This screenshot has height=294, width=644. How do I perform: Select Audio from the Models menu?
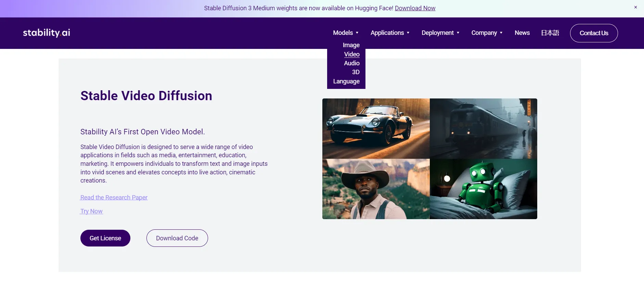(352, 63)
